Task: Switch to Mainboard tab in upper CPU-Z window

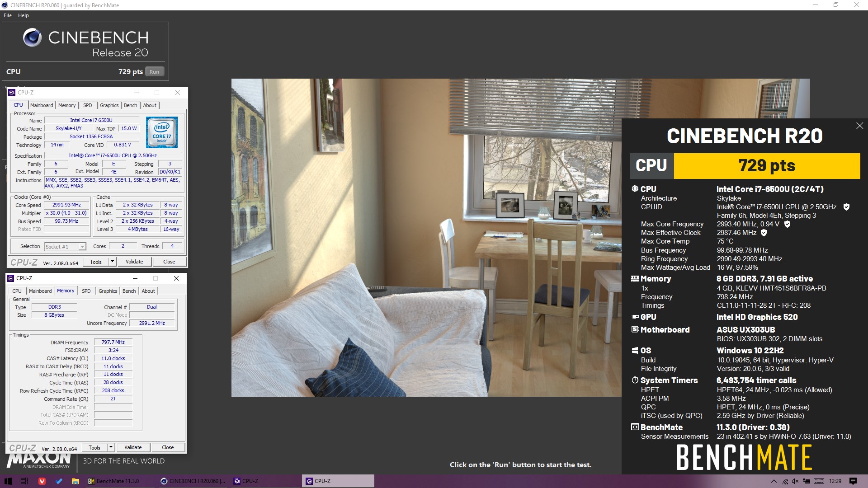Action: click(42, 105)
